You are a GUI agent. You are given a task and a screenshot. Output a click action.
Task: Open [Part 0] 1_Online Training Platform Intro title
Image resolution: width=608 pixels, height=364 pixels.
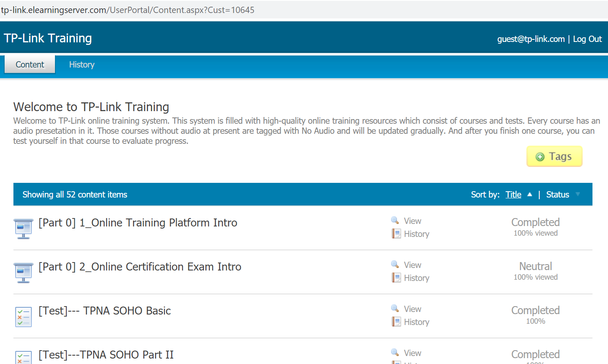coord(138,223)
